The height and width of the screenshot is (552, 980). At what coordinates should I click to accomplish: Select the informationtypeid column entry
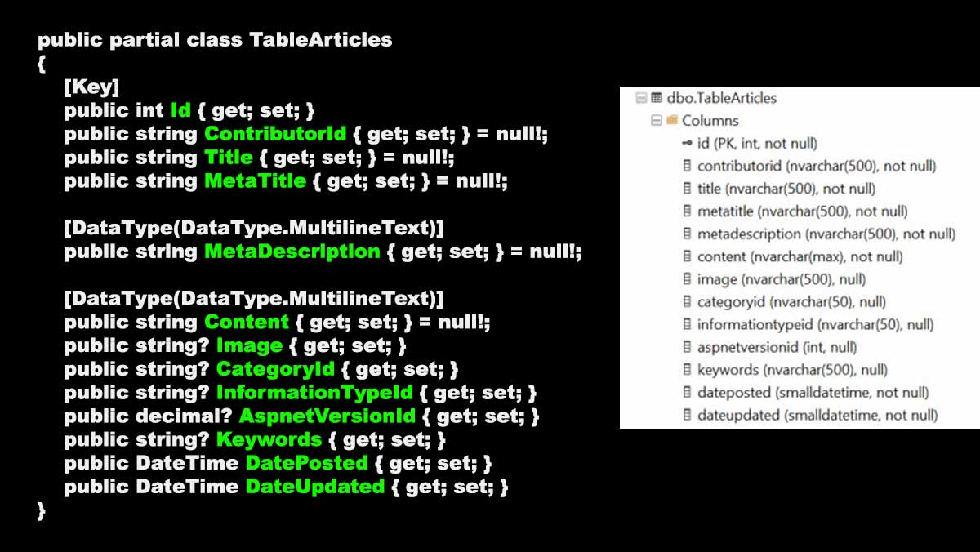814,325
